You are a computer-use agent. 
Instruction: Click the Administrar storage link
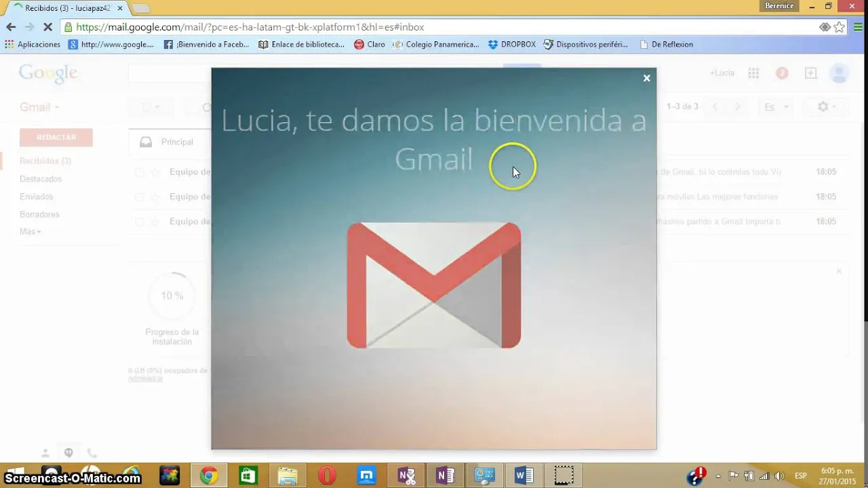pos(145,378)
